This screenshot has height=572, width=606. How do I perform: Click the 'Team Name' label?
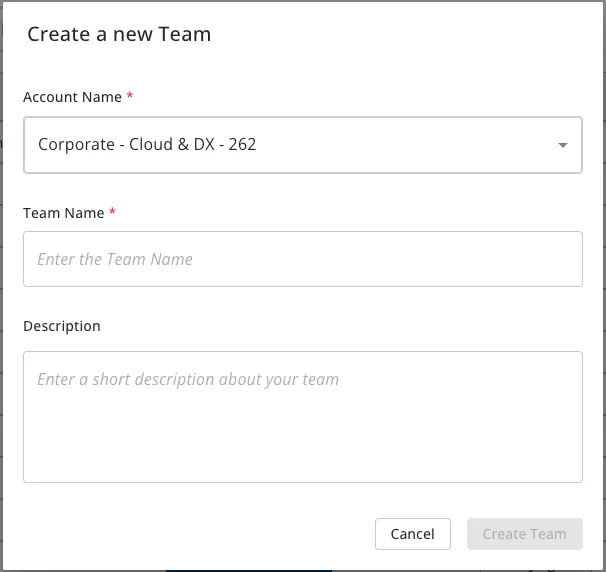pos(64,213)
